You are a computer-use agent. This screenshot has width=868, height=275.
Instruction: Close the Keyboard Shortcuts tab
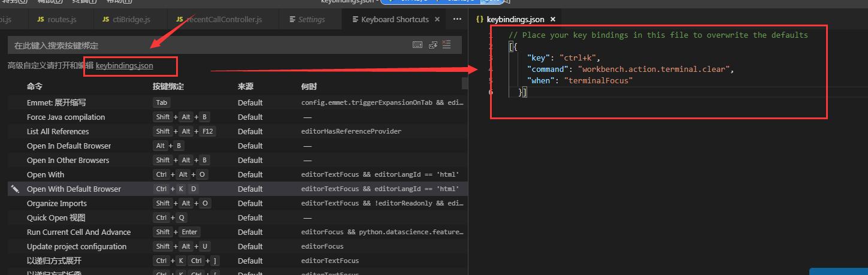tap(437, 19)
